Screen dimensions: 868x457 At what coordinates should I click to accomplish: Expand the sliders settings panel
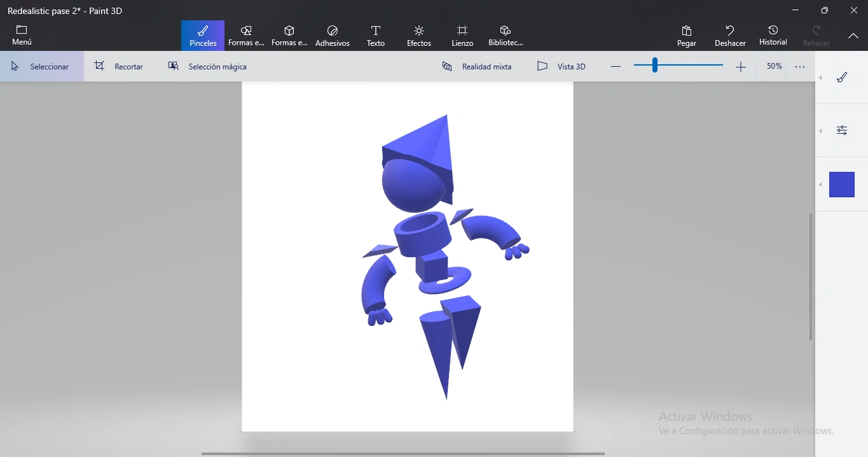(841, 130)
